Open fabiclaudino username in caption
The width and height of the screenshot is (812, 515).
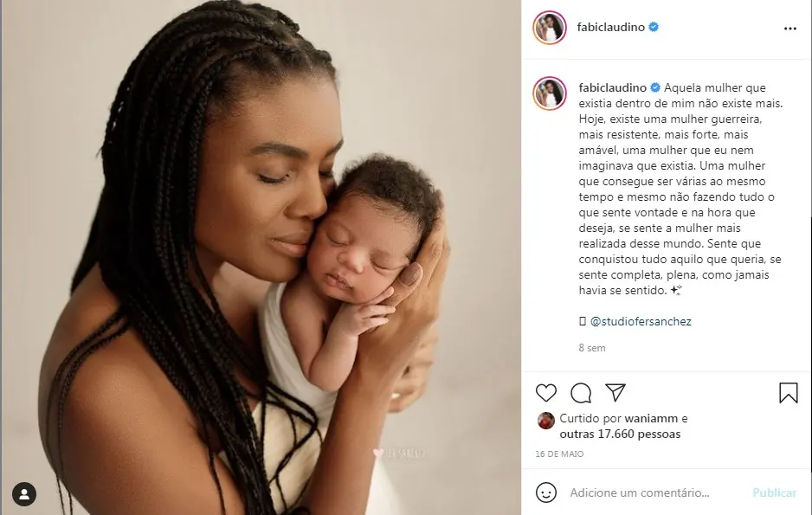[613, 87]
